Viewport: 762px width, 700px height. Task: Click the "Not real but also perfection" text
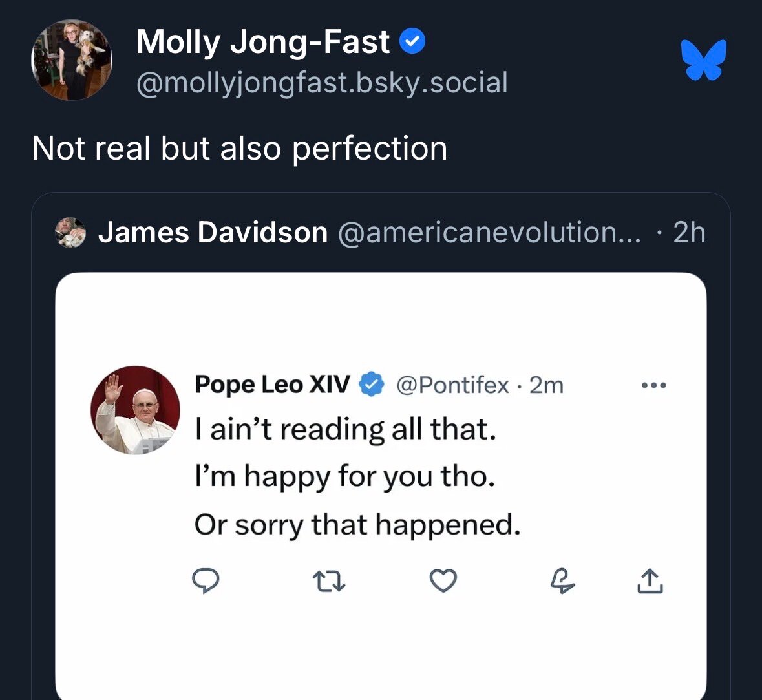[239, 149]
